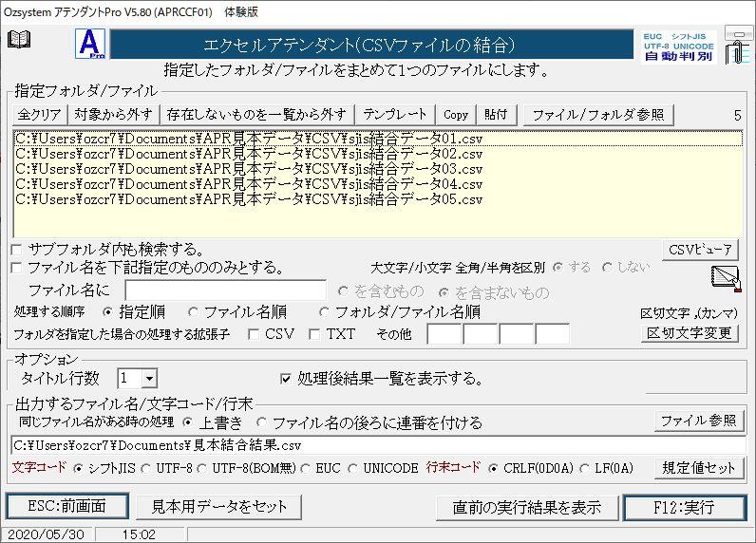Screen dimensions: 756x543
Task: Select sjis結合データ02.csv row
Action: [378, 154]
